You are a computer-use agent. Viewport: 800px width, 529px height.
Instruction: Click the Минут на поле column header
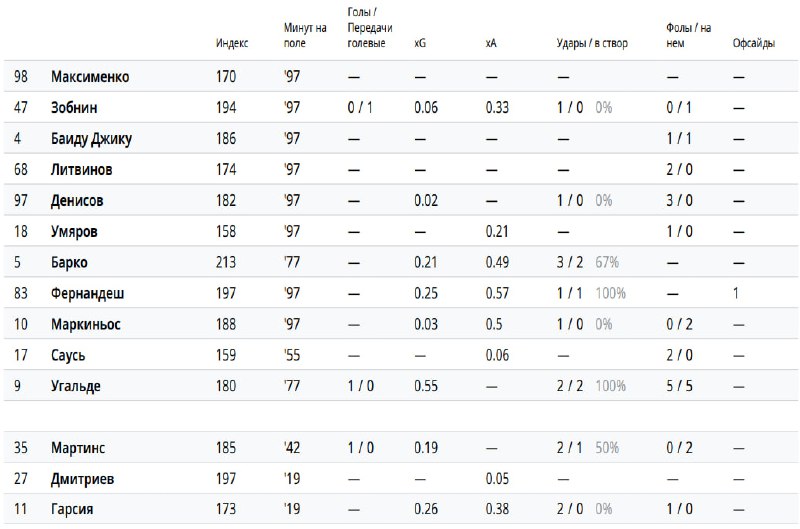(305, 36)
